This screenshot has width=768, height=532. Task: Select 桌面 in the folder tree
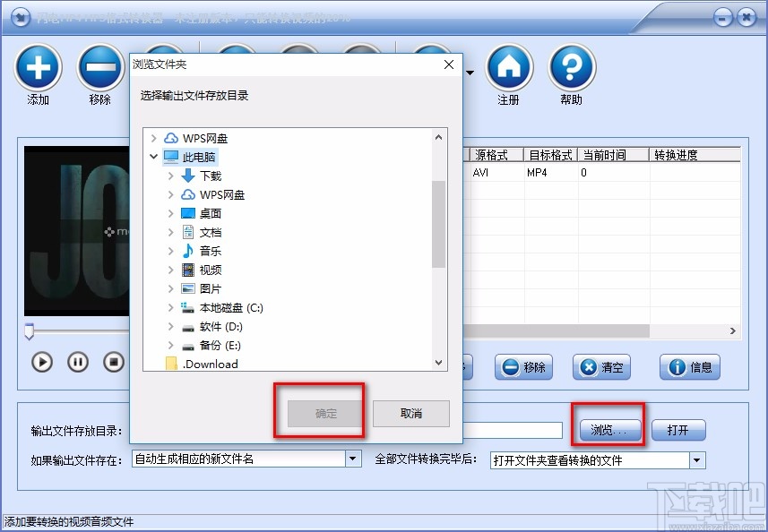pyautogui.click(x=212, y=213)
